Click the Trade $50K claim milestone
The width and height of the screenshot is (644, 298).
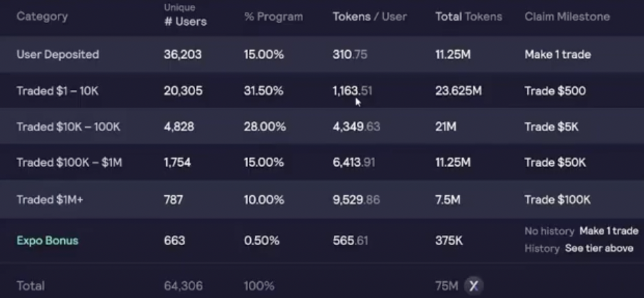click(x=555, y=163)
